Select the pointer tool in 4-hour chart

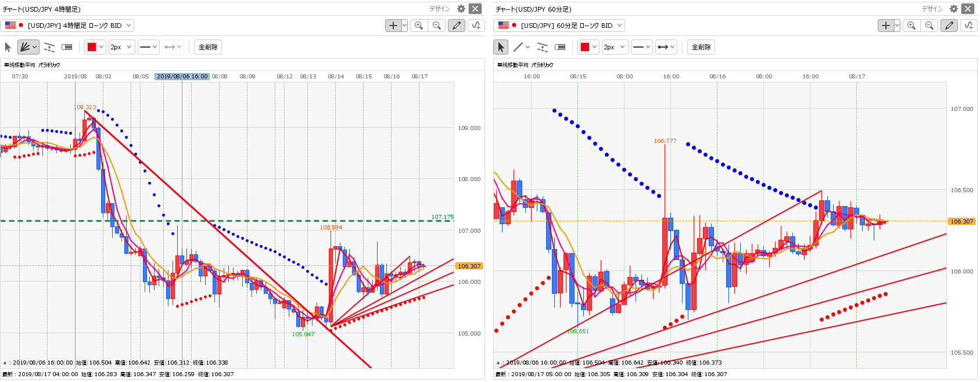pyautogui.click(x=8, y=47)
